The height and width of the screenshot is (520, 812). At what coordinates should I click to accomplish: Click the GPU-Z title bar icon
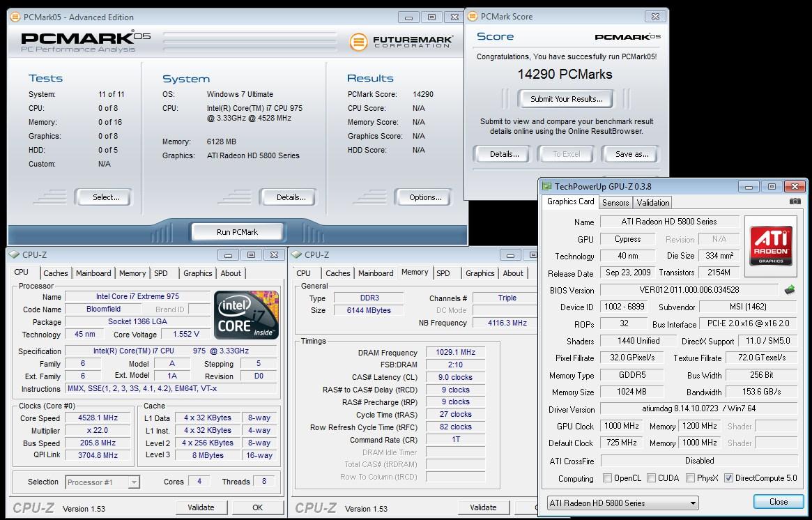click(546, 186)
